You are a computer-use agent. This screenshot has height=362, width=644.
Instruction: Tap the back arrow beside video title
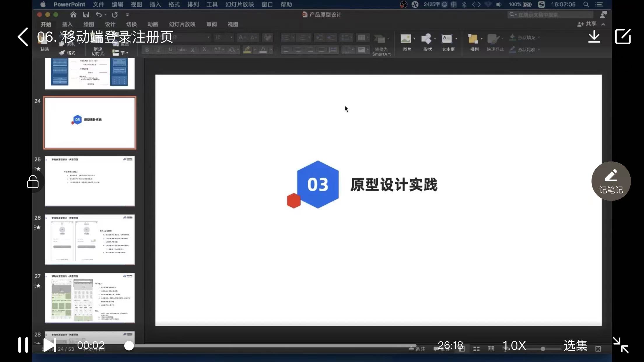click(23, 37)
